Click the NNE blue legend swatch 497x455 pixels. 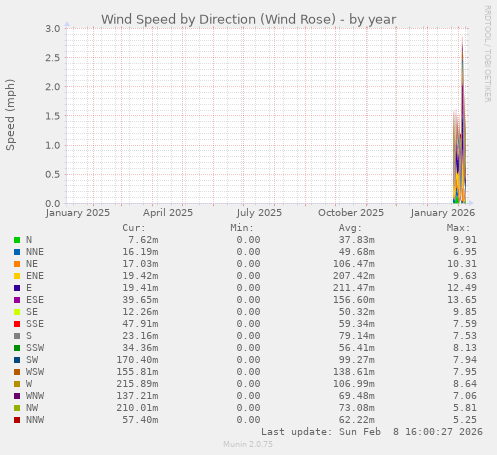point(17,252)
